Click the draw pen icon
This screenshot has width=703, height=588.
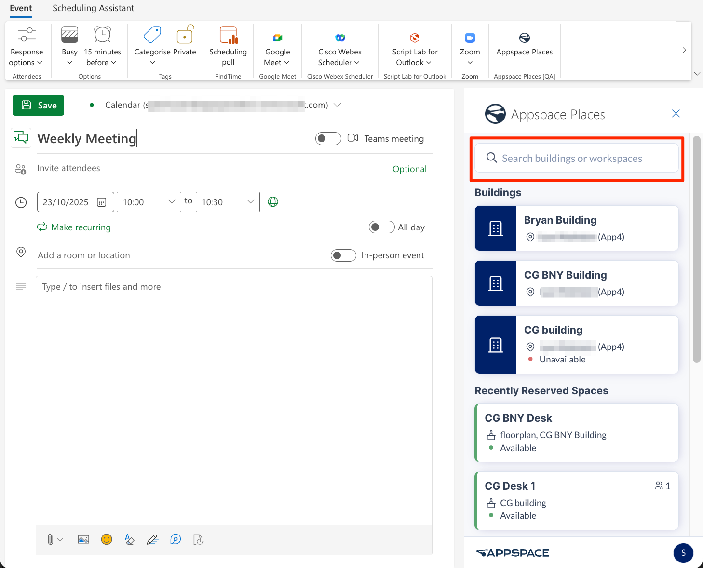pyautogui.click(x=152, y=539)
